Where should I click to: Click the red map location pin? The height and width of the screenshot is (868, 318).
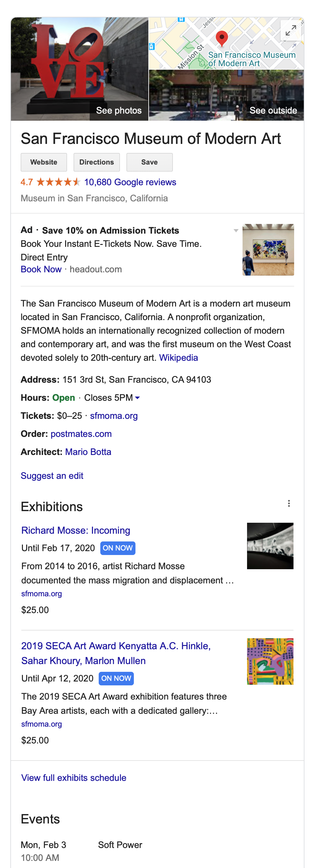(x=222, y=38)
